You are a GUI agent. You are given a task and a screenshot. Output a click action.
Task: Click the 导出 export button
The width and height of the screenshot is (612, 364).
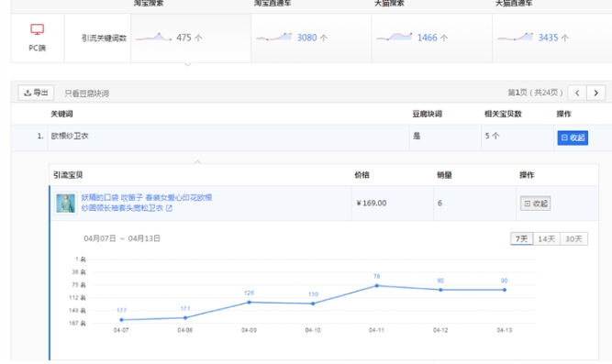[x=36, y=93]
